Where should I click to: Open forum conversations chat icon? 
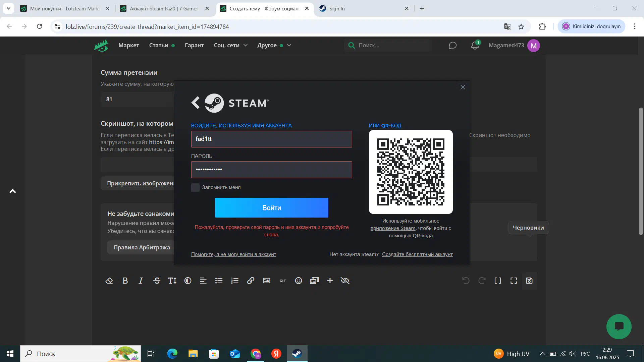[453, 45]
